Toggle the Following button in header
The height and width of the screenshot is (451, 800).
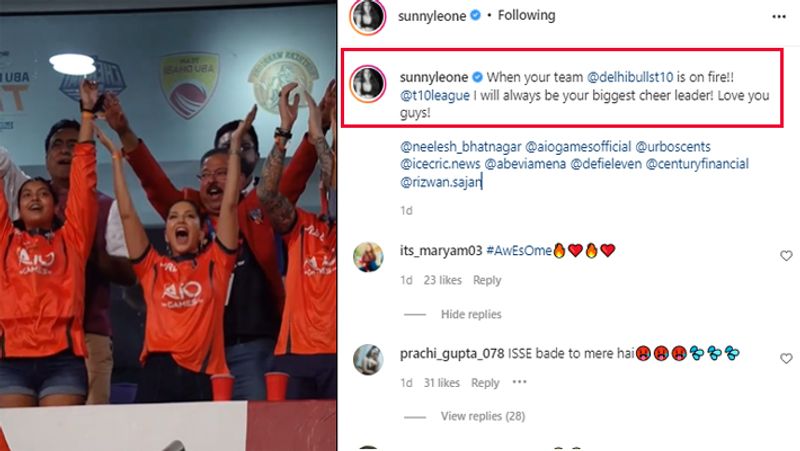pyautogui.click(x=527, y=15)
